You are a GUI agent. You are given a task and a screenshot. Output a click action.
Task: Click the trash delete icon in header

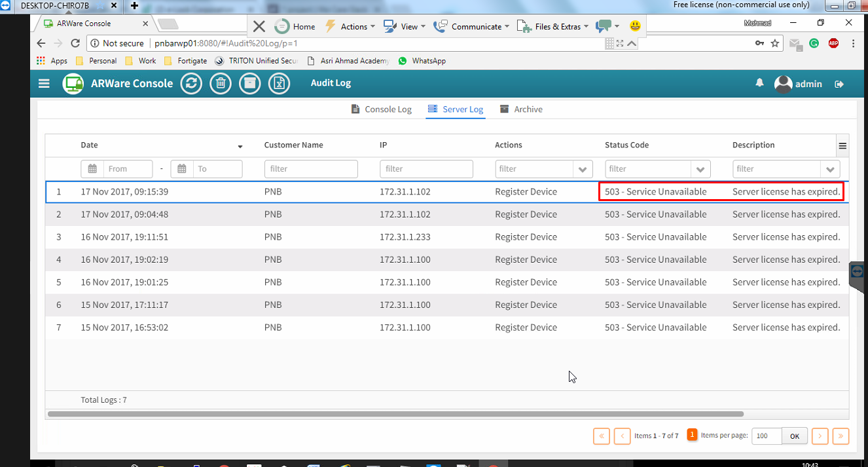221,84
